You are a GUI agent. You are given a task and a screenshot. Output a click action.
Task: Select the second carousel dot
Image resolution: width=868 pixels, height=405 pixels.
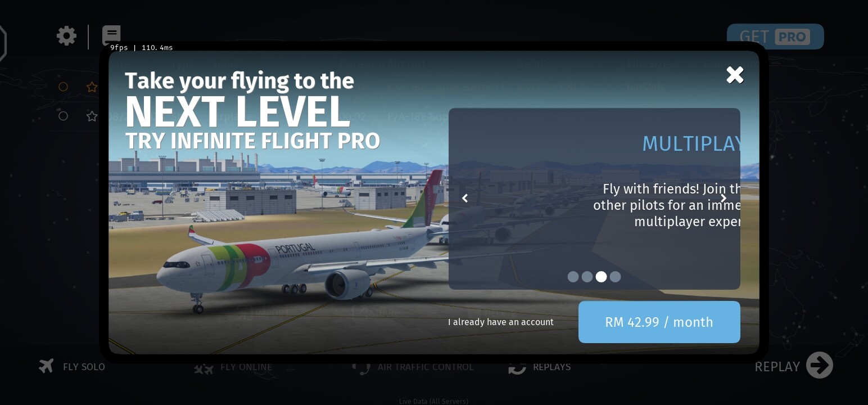tap(587, 277)
